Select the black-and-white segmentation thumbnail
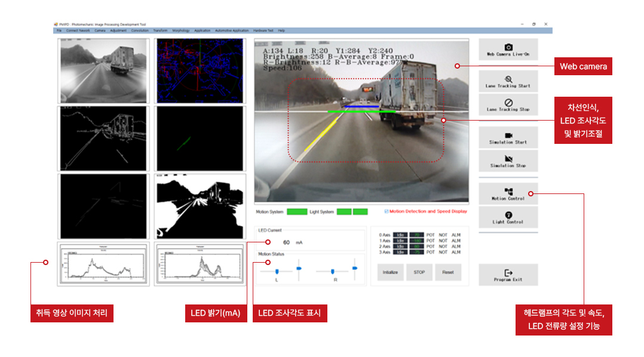 (x=200, y=206)
